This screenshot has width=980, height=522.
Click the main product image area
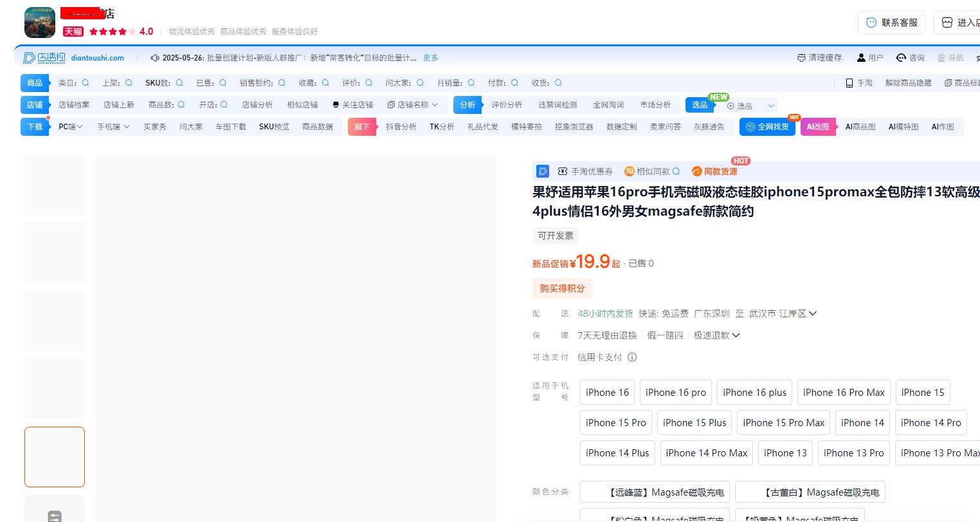coord(296,338)
